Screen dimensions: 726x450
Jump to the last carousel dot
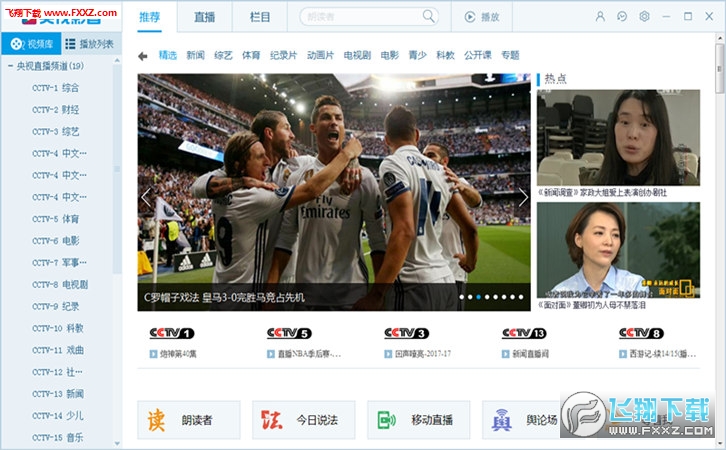coord(521,297)
